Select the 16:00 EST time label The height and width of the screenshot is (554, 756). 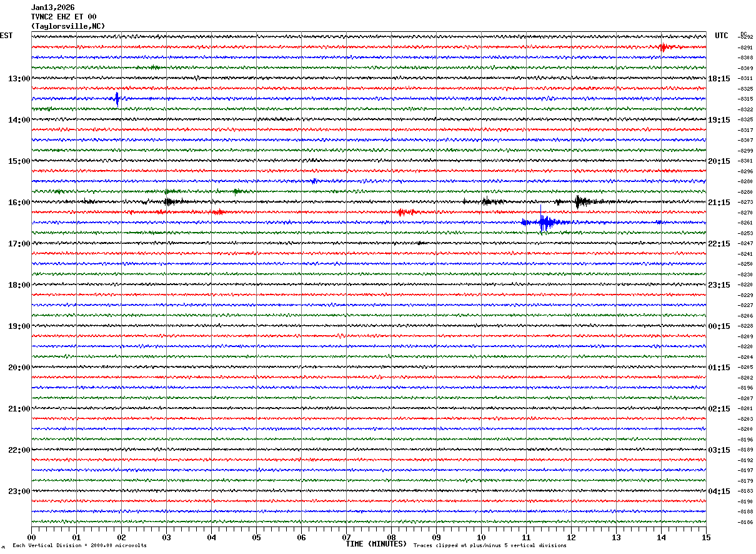(19, 203)
